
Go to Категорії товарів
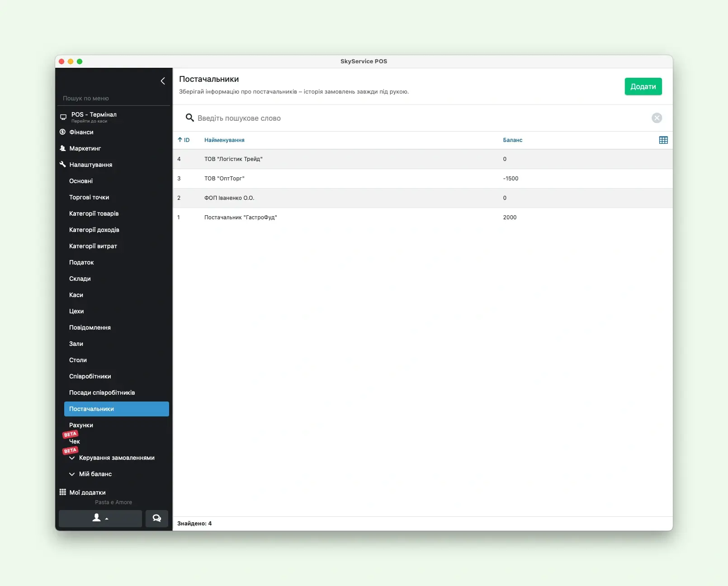94,213
